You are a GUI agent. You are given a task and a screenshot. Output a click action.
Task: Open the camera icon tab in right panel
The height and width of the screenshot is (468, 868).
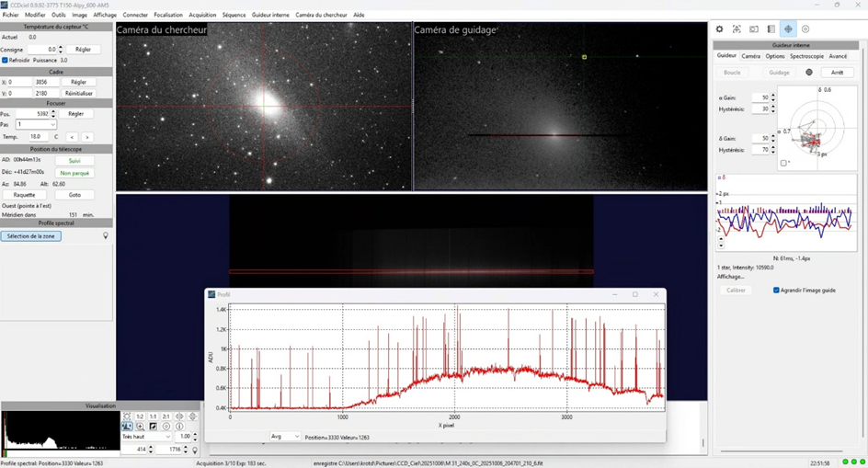pyautogui.click(x=753, y=29)
